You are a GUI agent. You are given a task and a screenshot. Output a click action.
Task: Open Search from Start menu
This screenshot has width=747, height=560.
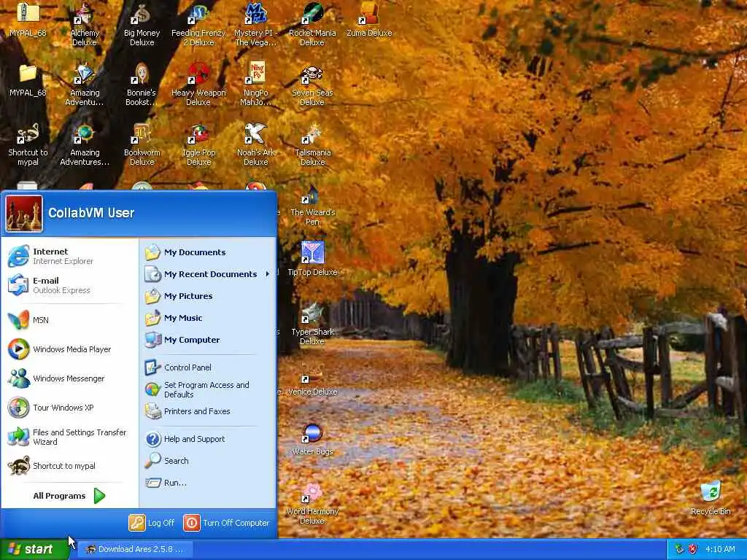click(x=208, y=461)
